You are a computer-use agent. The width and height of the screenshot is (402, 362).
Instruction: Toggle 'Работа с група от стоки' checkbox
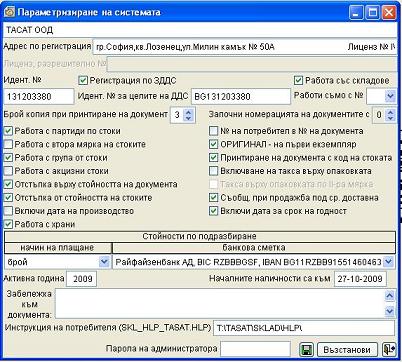(x=8, y=158)
